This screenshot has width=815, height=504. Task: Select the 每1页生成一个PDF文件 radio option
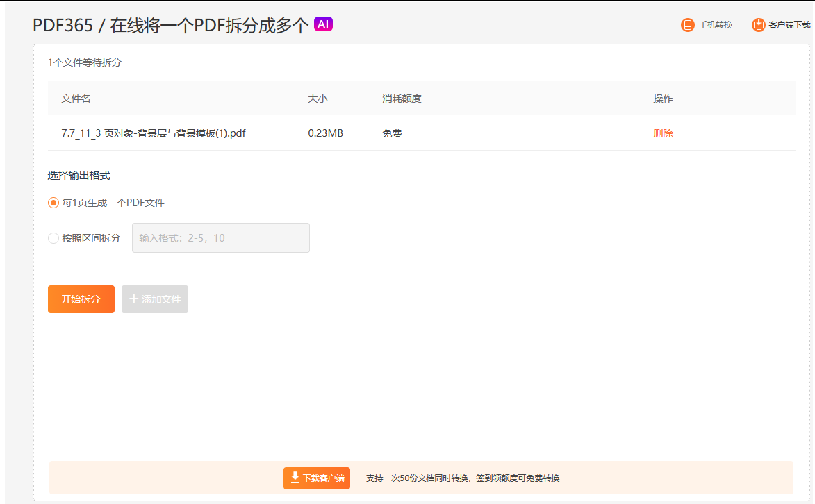tap(53, 203)
